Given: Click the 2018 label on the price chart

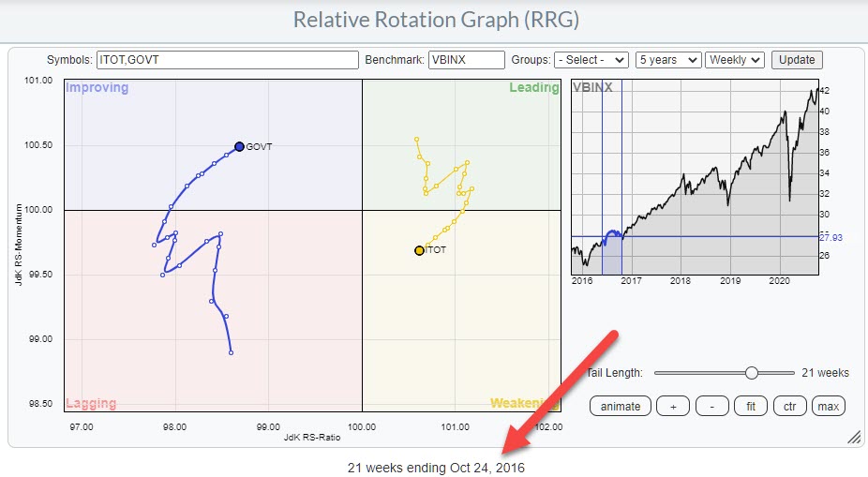Looking at the screenshot, I should 680,279.
